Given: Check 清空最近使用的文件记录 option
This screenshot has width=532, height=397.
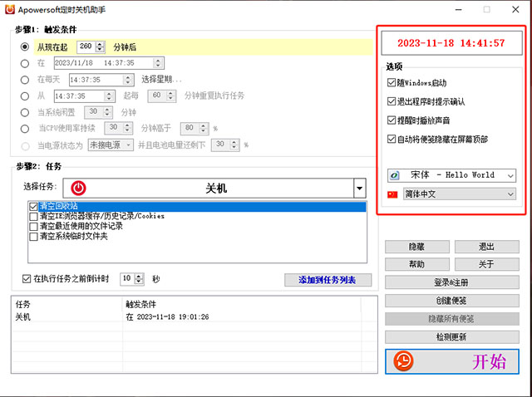Looking at the screenshot, I should pos(33,226).
